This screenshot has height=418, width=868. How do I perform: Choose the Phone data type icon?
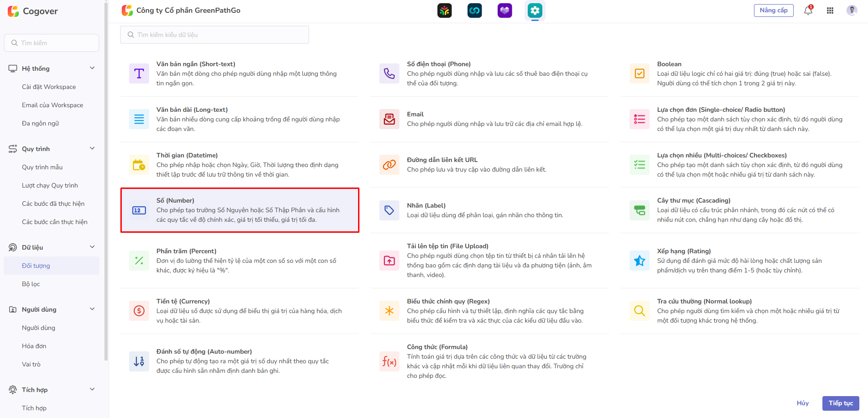click(389, 73)
